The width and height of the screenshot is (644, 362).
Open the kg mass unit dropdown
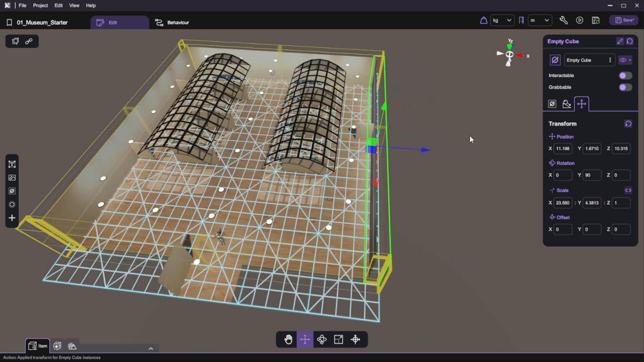tap(502, 20)
